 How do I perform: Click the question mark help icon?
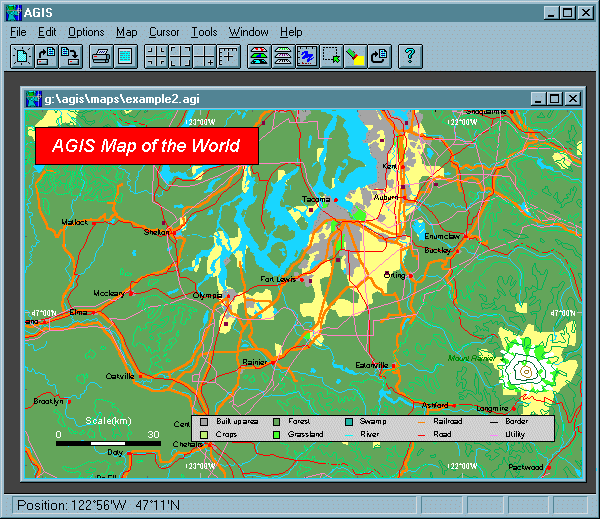tap(410, 56)
